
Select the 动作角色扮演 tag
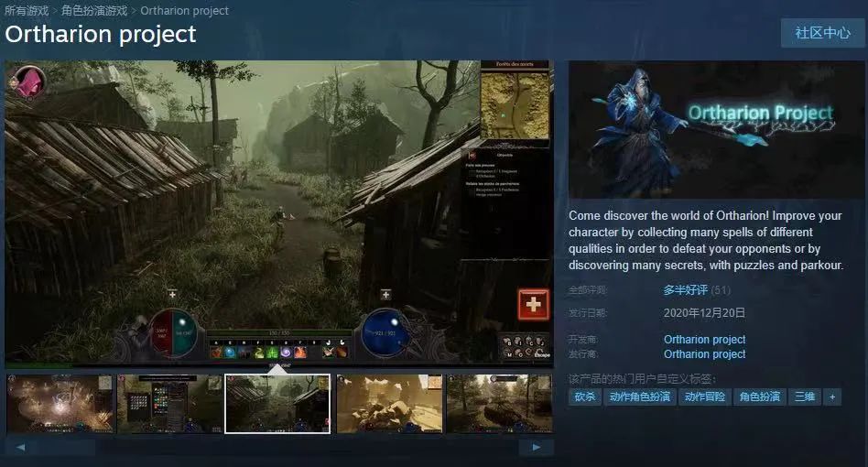(639, 396)
